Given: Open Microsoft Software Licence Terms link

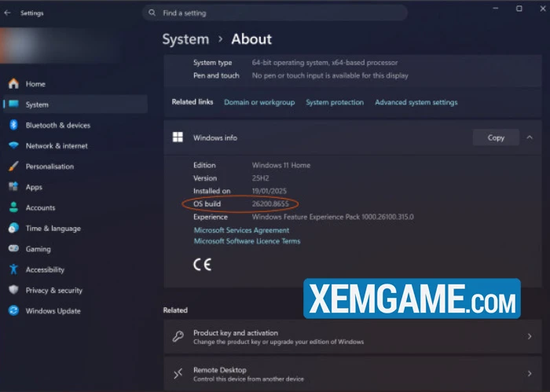Looking at the screenshot, I should (247, 241).
